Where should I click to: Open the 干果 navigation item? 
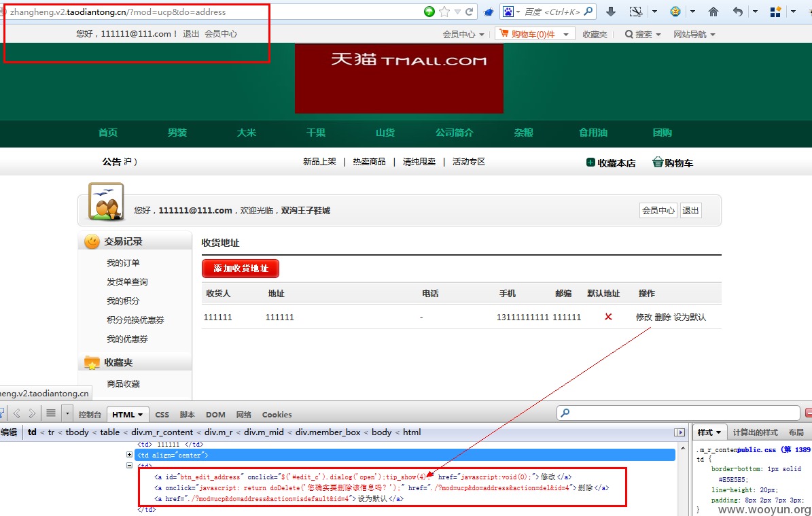point(316,133)
